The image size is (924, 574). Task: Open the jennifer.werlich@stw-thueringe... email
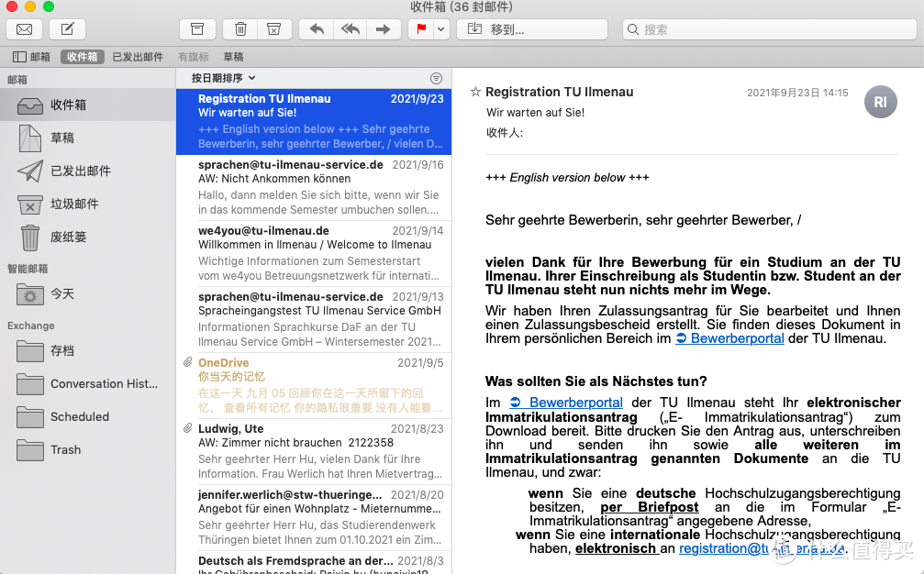tap(314, 517)
